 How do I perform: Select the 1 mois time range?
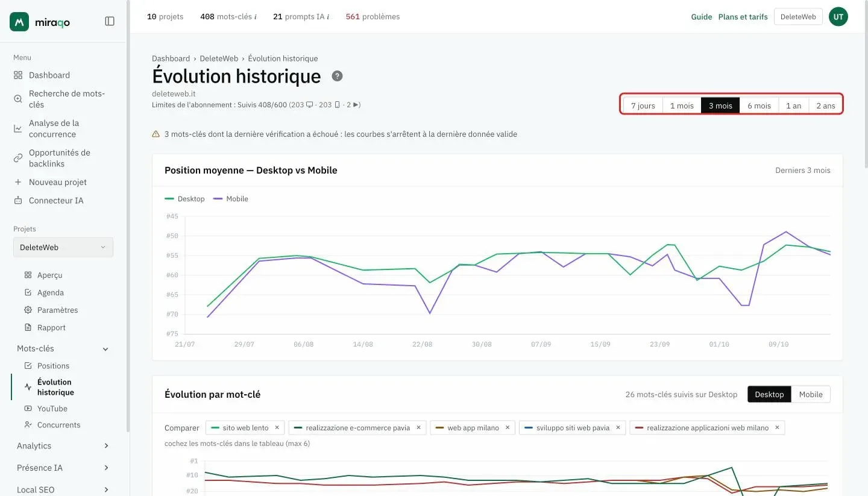pyautogui.click(x=682, y=105)
